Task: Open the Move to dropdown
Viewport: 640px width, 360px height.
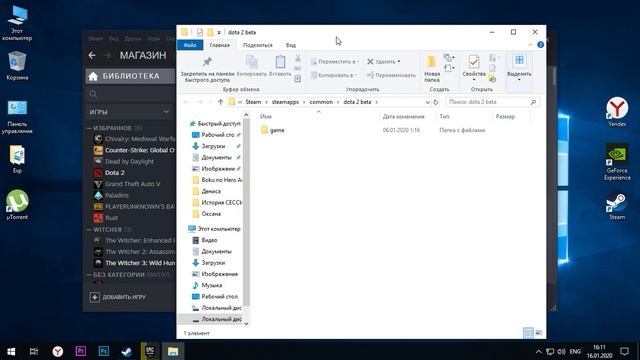Action: tap(335, 62)
